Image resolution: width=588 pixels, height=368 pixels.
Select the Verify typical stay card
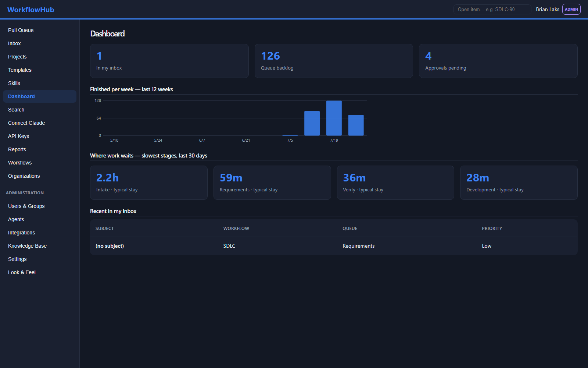(395, 183)
